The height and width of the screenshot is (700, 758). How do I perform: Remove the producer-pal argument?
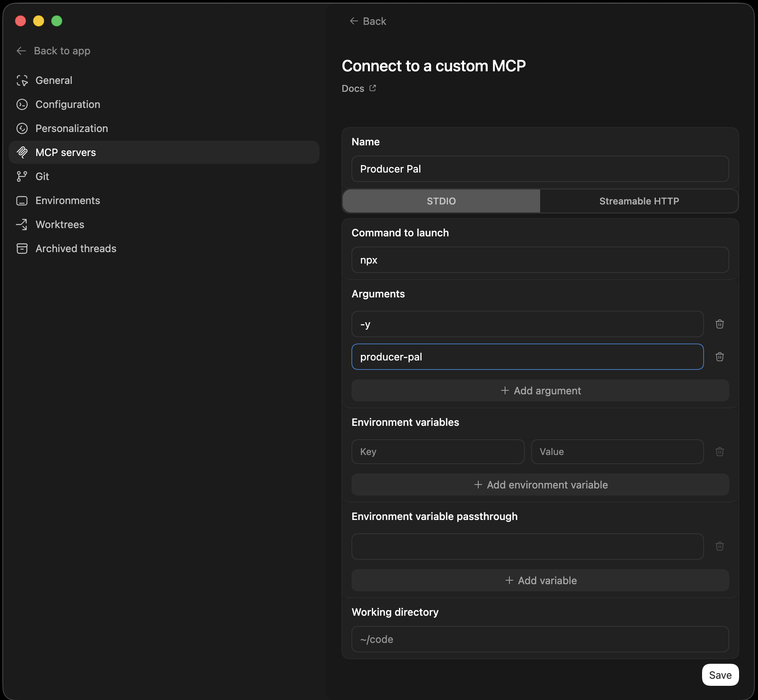click(720, 357)
